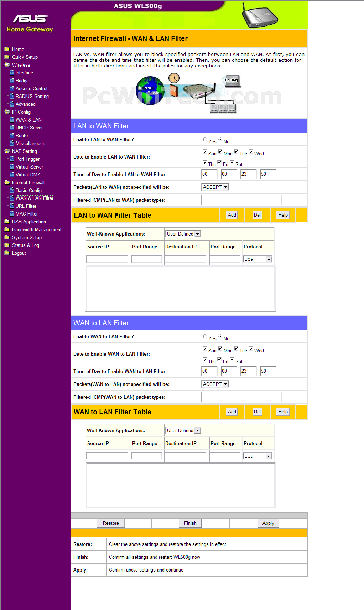
Task: Select Yes for Enable LAN to WAN Filter
Action: click(x=205, y=139)
